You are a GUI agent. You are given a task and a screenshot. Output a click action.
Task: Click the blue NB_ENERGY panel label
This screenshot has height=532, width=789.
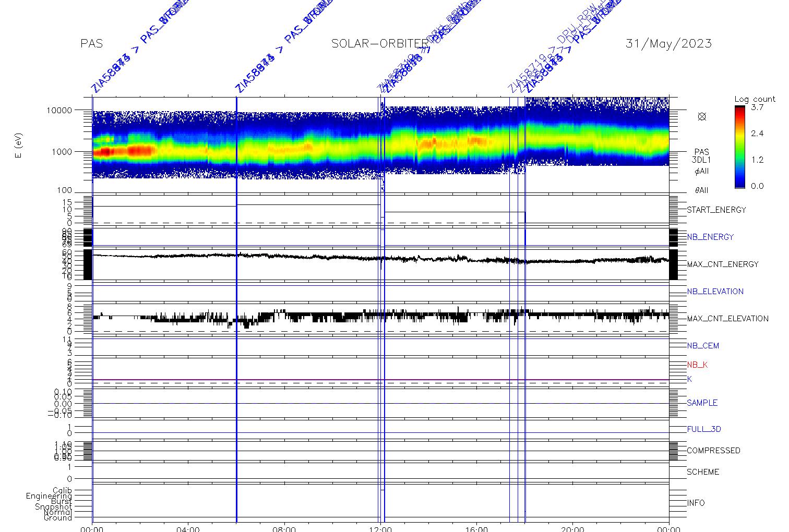(710, 237)
